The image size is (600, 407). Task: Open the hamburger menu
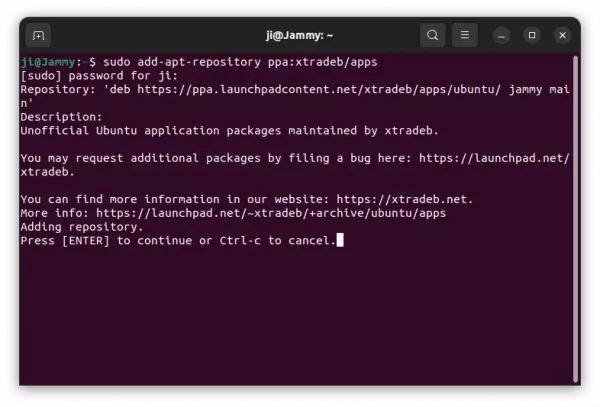465,35
